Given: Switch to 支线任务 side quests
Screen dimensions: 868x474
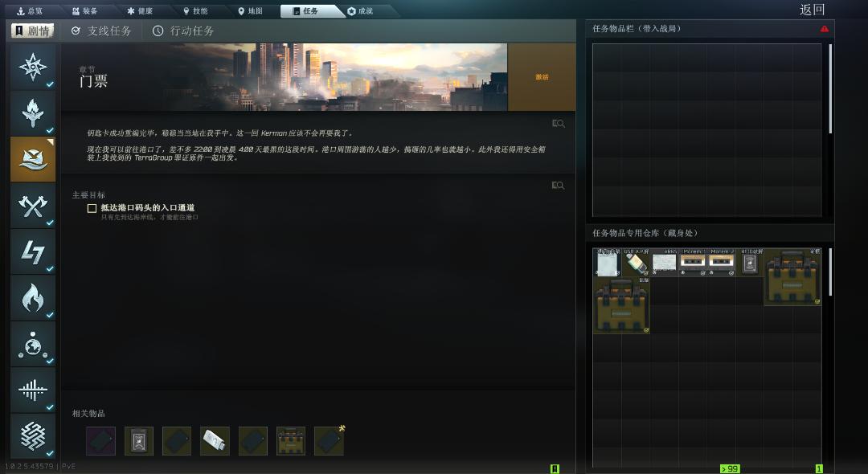Looking at the screenshot, I should 101,31.
